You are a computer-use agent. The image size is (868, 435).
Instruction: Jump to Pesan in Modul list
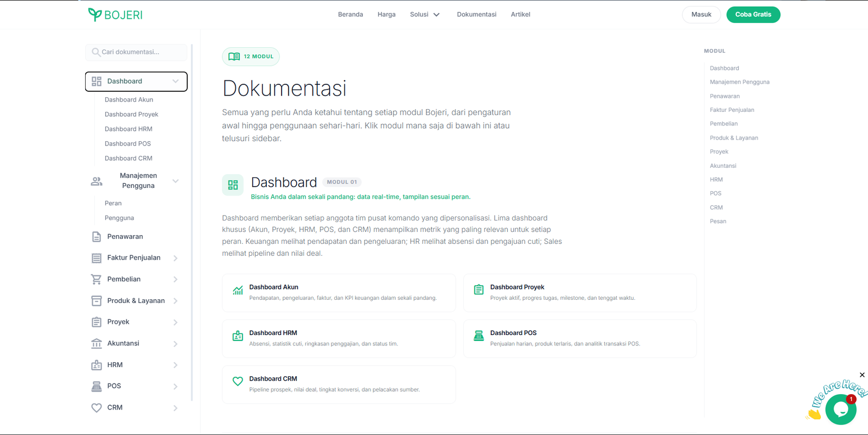pos(718,222)
